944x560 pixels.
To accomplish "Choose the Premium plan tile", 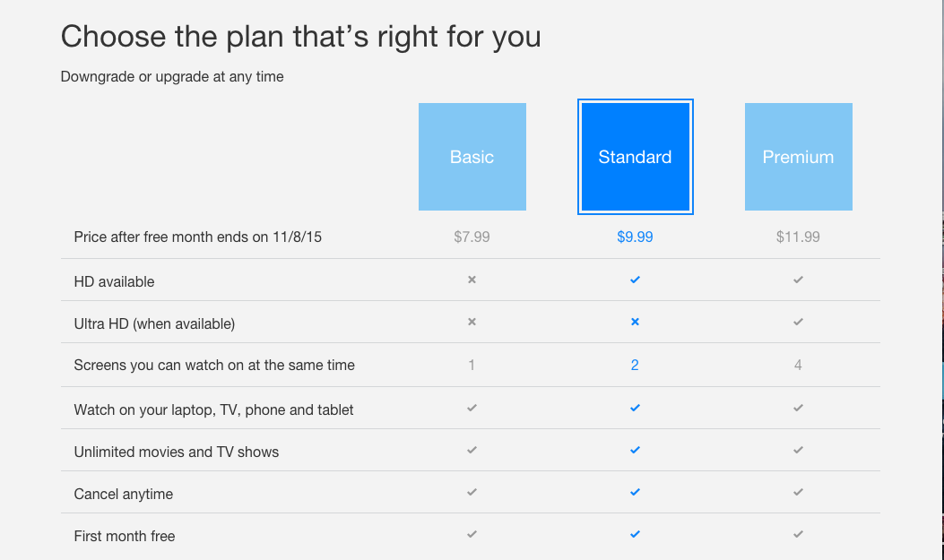I will 798,157.
